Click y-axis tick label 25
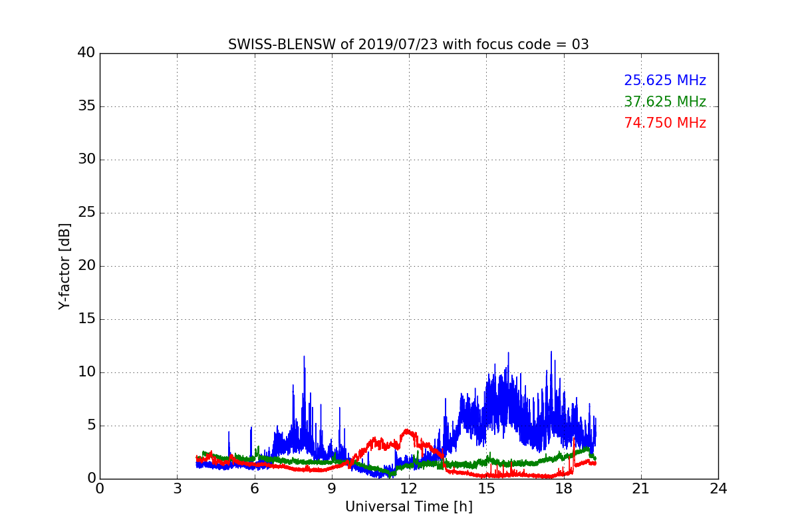798x532 pixels. [x=86, y=213]
